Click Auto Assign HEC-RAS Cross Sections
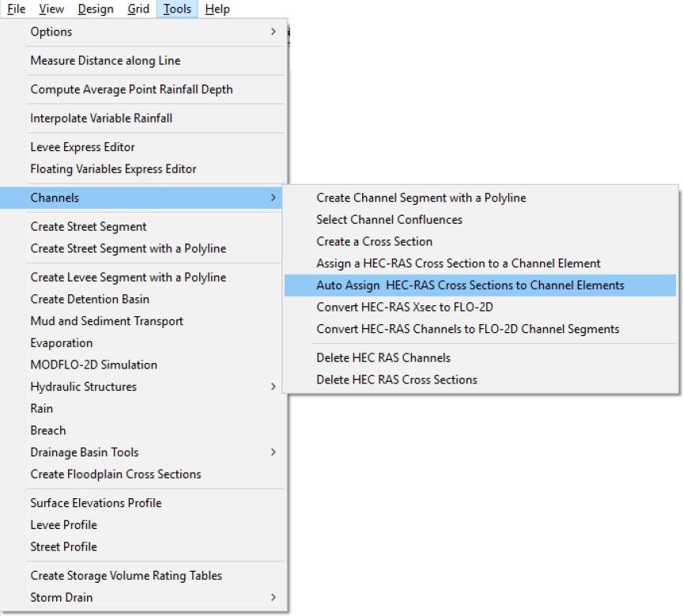This screenshot has width=683, height=616. [470, 285]
